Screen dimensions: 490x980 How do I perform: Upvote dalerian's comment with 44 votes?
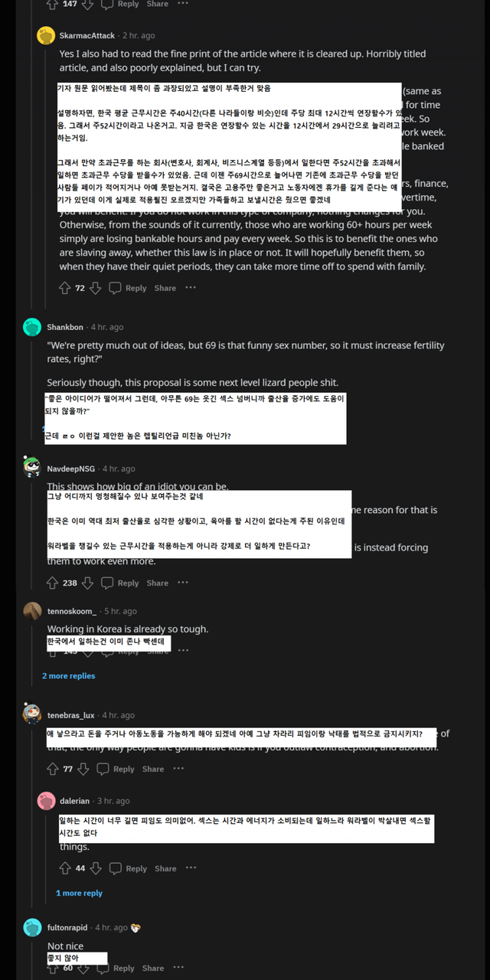64,868
